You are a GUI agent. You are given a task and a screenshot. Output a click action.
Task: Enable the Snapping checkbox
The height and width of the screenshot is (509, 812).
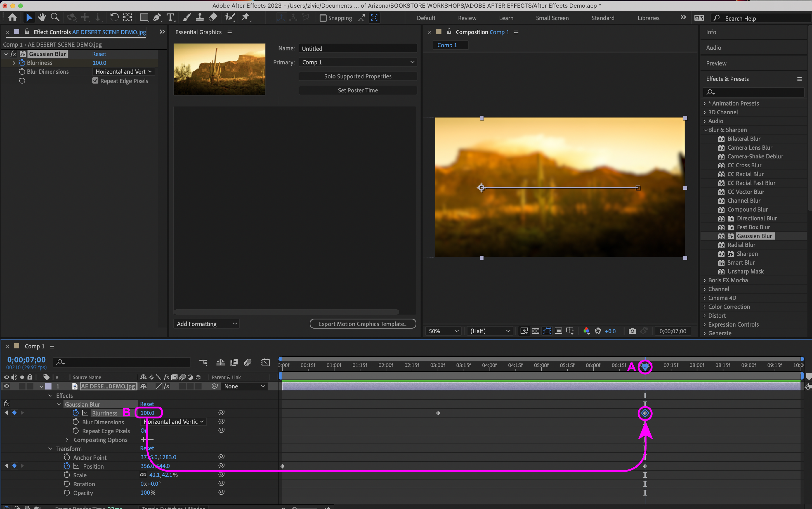coord(323,18)
